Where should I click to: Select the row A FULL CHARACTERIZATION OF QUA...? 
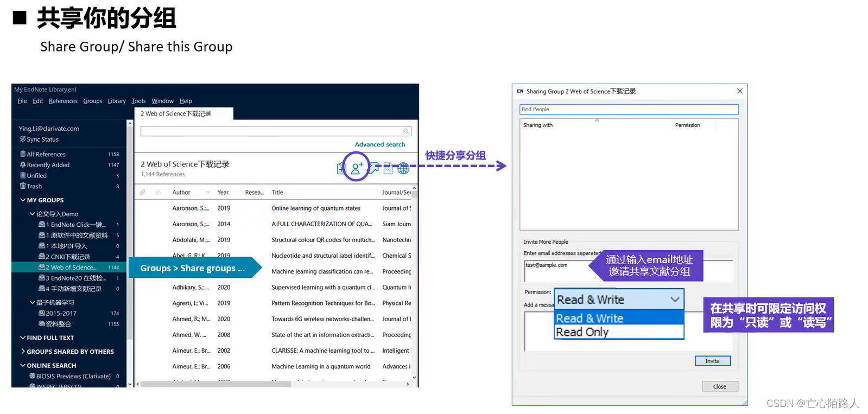273,224
